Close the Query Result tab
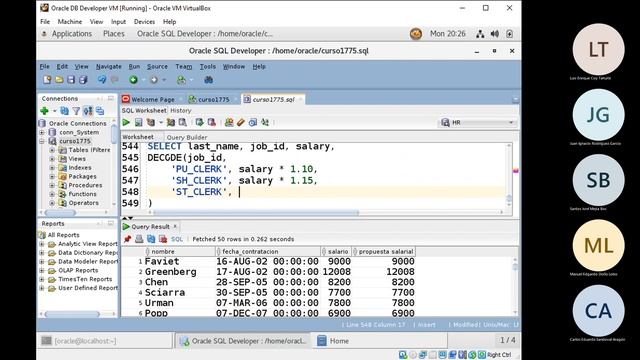This screenshot has height=360, width=640. pos(175,226)
